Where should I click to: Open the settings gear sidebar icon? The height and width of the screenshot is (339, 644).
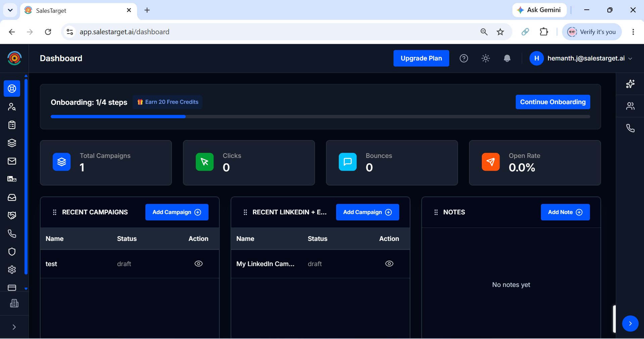click(x=12, y=270)
